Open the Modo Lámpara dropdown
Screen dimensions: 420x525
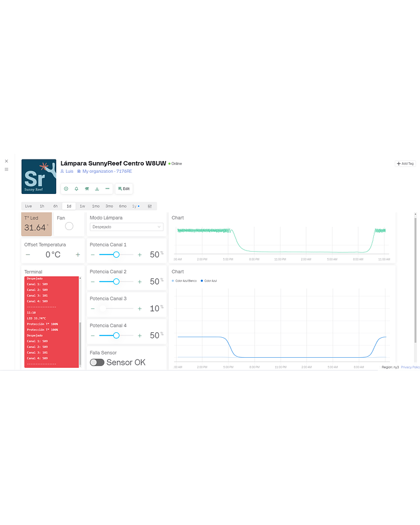point(127,227)
